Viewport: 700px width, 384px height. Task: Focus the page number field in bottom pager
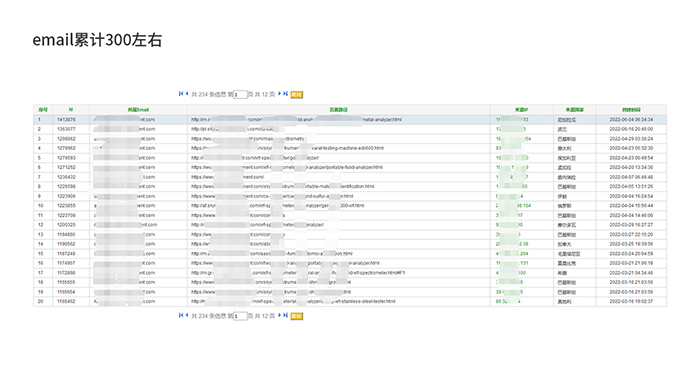240,316
